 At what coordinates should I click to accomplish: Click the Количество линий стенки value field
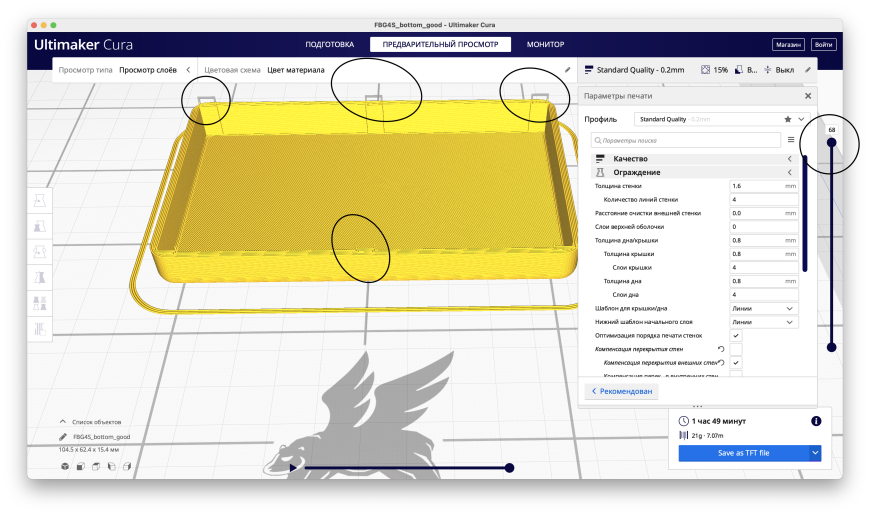pos(763,199)
